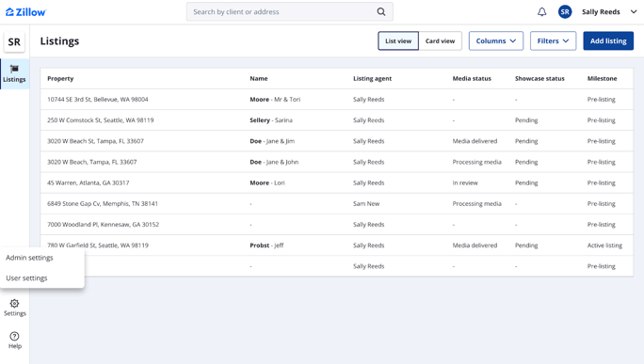Open listing 7000 Woodland Pl, Kennesaw
Screen dimensions: 644x364
tap(103, 225)
